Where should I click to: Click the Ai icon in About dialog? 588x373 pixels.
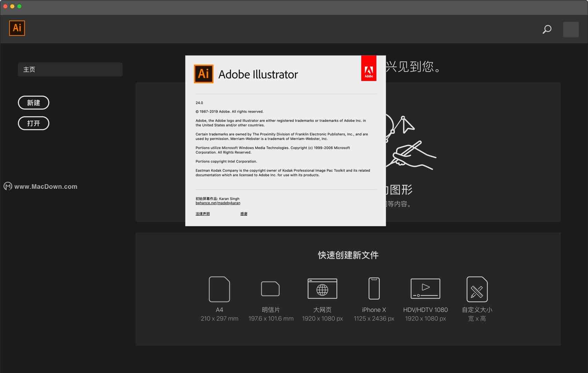(x=204, y=74)
